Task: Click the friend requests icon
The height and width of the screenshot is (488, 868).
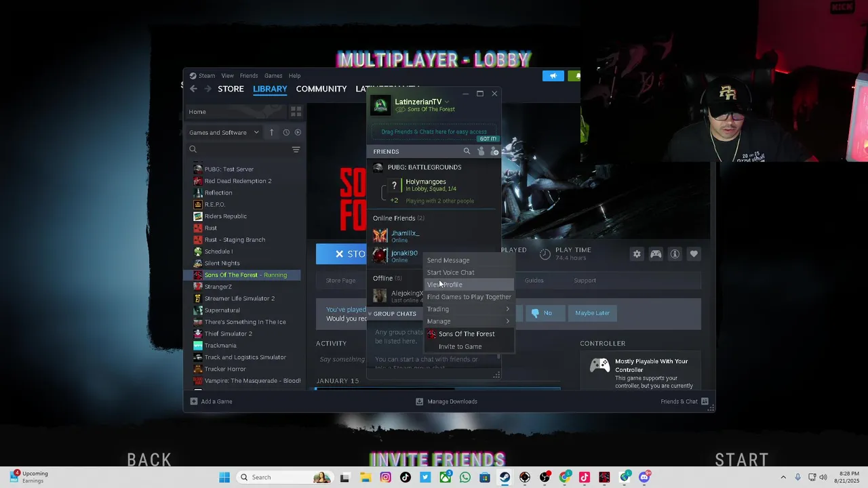Action: [481, 151]
